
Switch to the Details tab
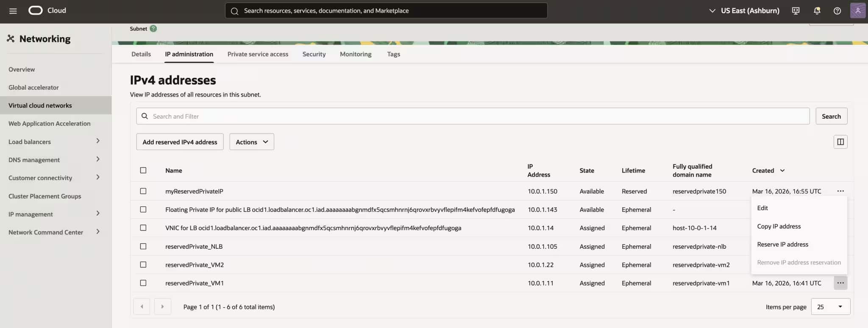point(141,54)
